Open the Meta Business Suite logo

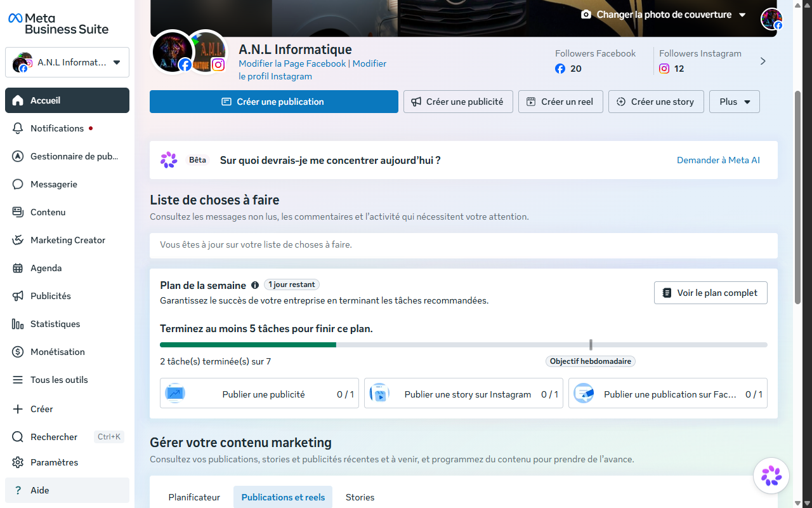(58, 23)
